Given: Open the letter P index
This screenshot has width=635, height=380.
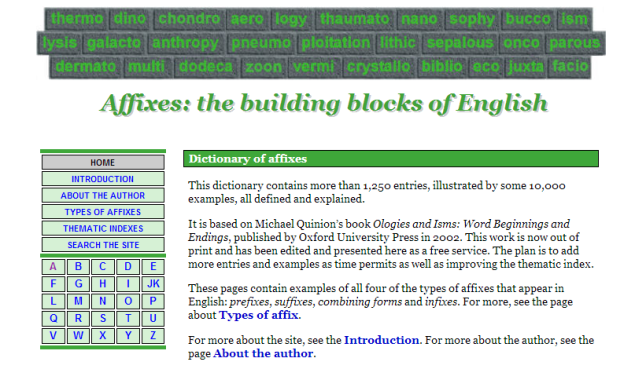Looking at the screenshot, I should (x=153, y=301).
